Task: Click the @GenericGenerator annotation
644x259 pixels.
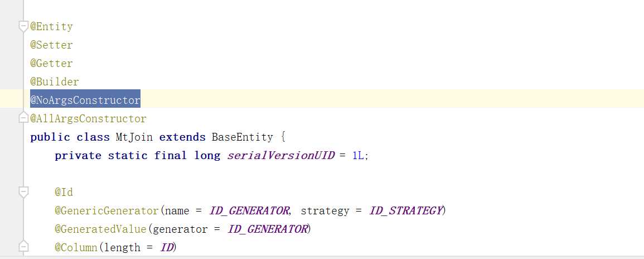Action: point(106,211)
